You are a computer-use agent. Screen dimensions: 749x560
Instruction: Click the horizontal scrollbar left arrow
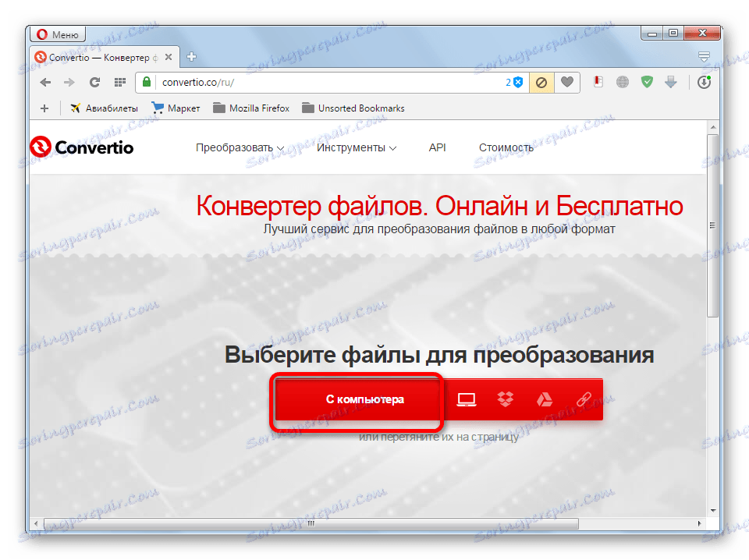(x=37, y=523)
